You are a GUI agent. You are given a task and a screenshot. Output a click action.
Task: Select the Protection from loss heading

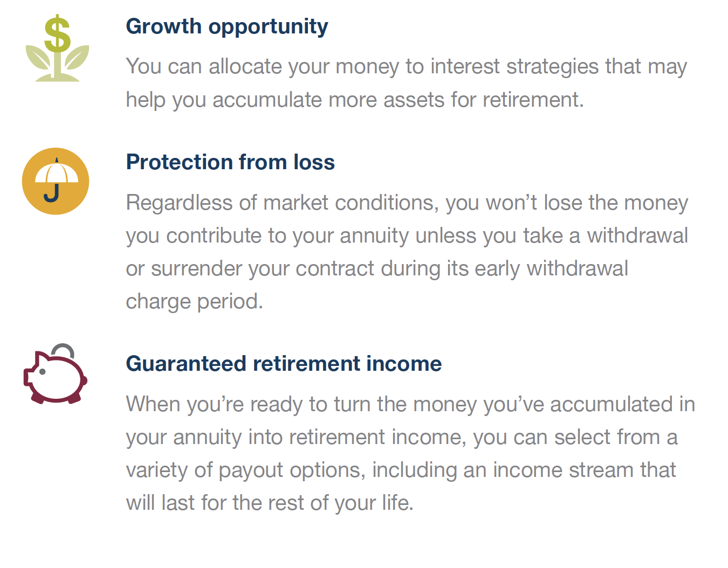[x=230, y=162]
